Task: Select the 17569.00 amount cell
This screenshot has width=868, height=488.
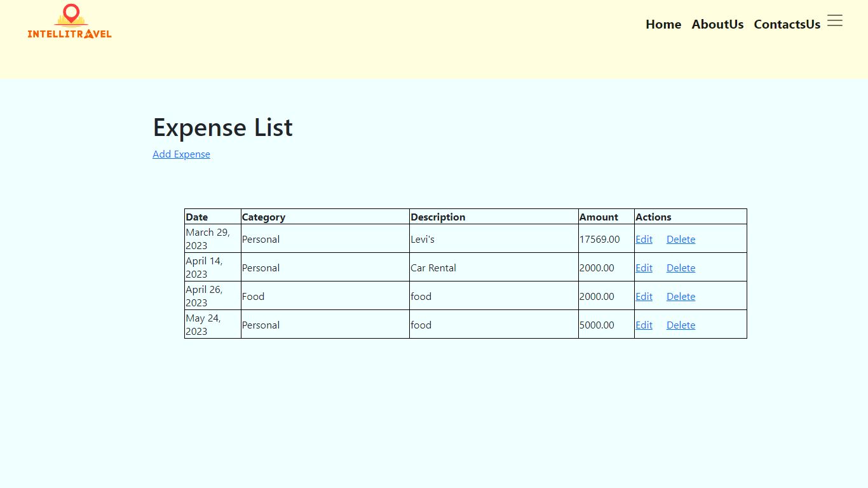Action: [599, 240]
